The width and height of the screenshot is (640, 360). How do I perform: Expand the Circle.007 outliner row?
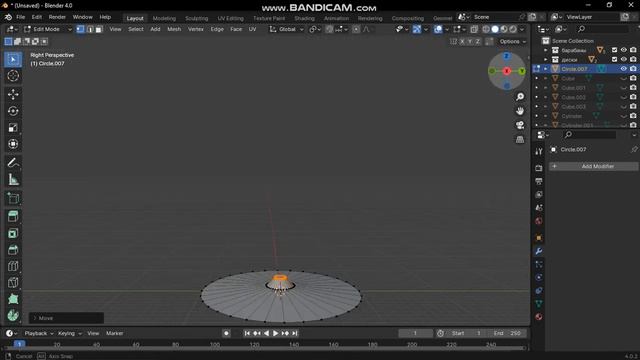pyautogui.click(x=546, y=69)
